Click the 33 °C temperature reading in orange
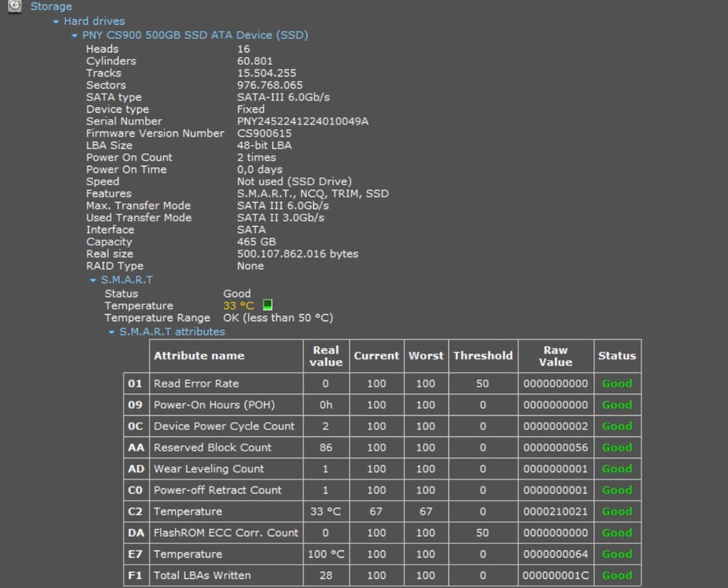This screenshot has width=728, height=588. (239, 306)
